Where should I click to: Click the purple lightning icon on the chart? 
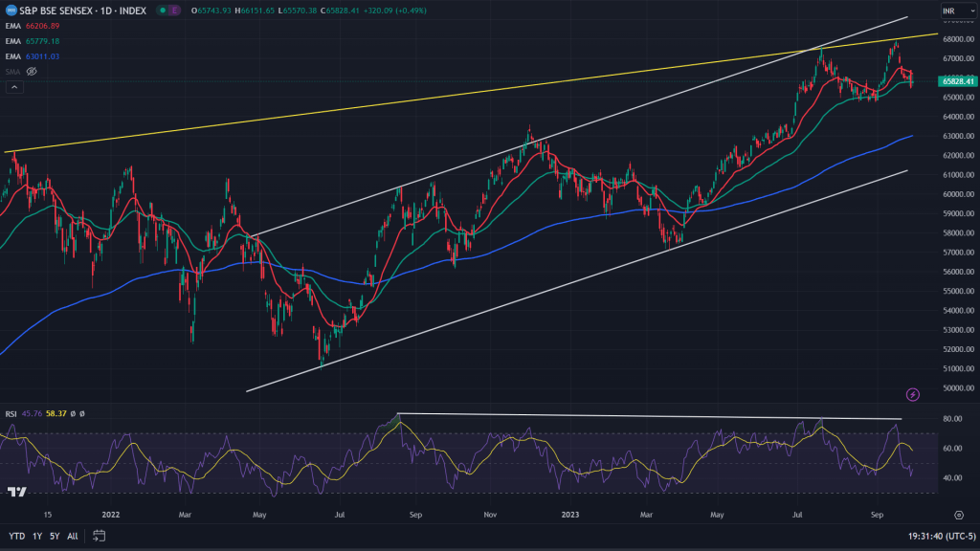coord(913,393)
